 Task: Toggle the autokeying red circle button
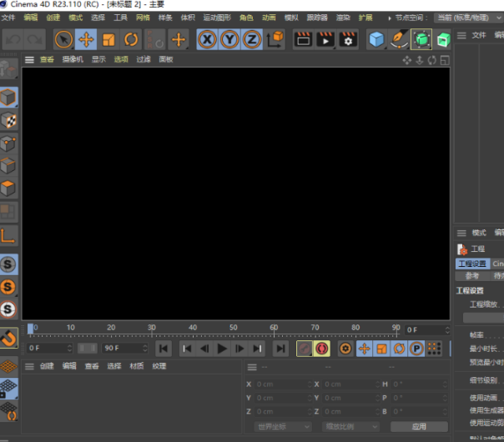pos(322,349)
